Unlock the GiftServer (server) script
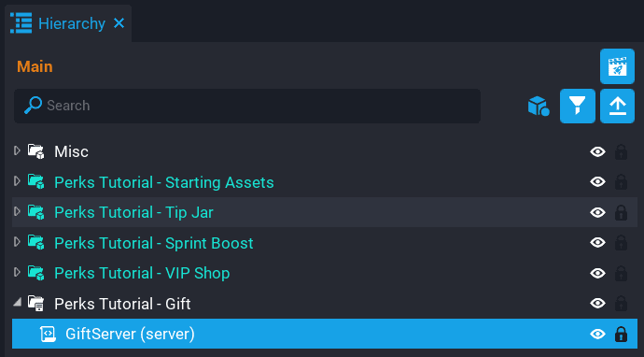 tap(621, 334)
